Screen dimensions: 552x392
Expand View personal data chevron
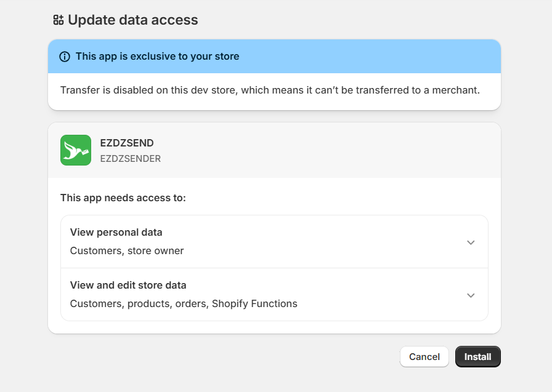(x=471, y=242)
